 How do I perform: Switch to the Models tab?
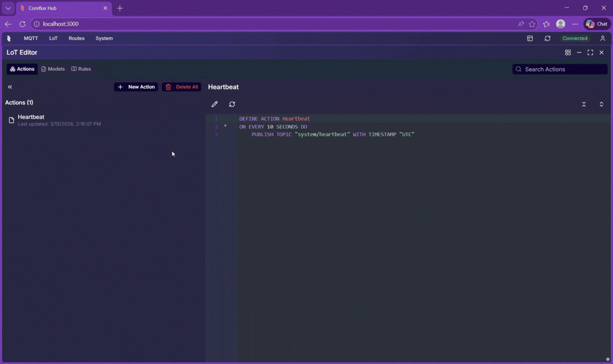pyautogui.click(x=53, y=69)
